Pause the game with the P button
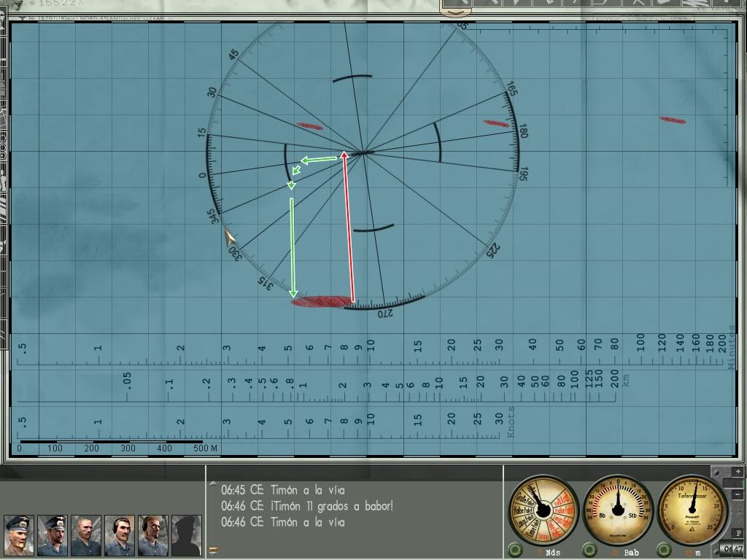The height and width of the screenshot is (560, 747). [x=738, y=533]
